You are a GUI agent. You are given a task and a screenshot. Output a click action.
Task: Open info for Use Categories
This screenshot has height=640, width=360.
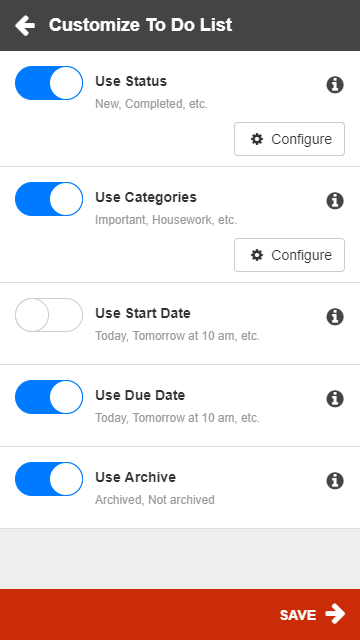335,201
